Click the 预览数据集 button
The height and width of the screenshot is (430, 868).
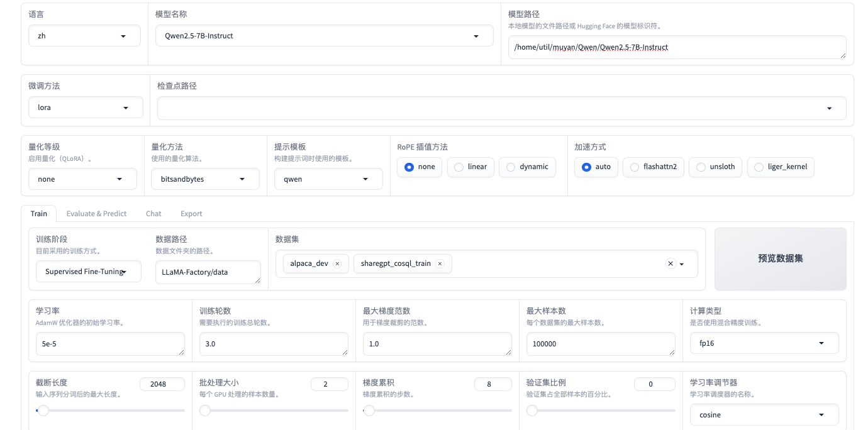click(x=780, y=259)
